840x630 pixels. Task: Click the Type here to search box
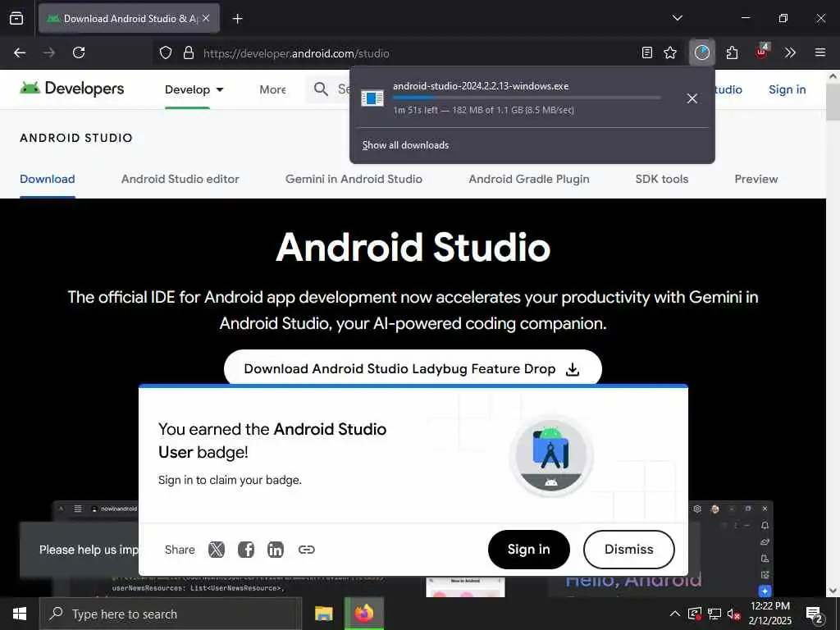pyautogui.click(x=171, y=614)
